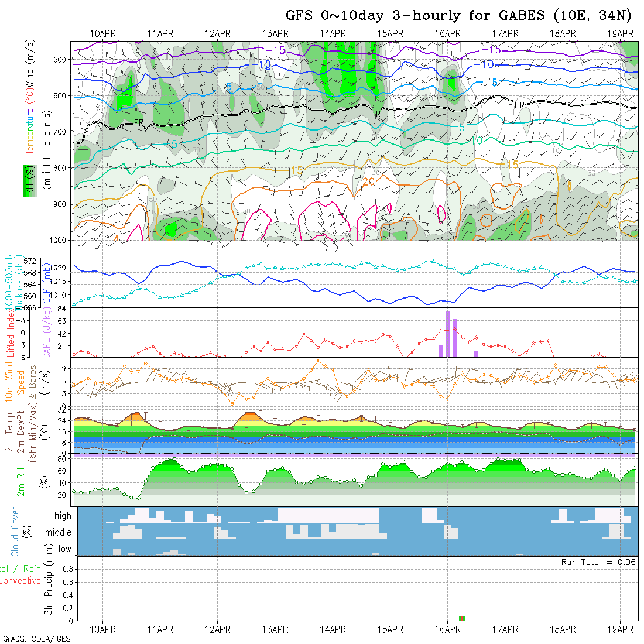Click the 900 pressure level label
This screenshot has height=644, width=644.
click(x=60, y=204)
